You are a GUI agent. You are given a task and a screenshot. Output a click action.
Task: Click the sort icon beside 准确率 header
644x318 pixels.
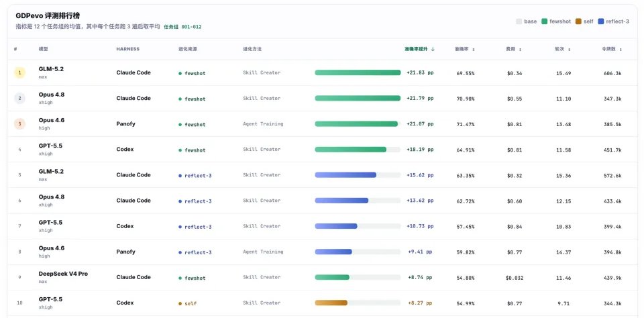coord(474,49)
